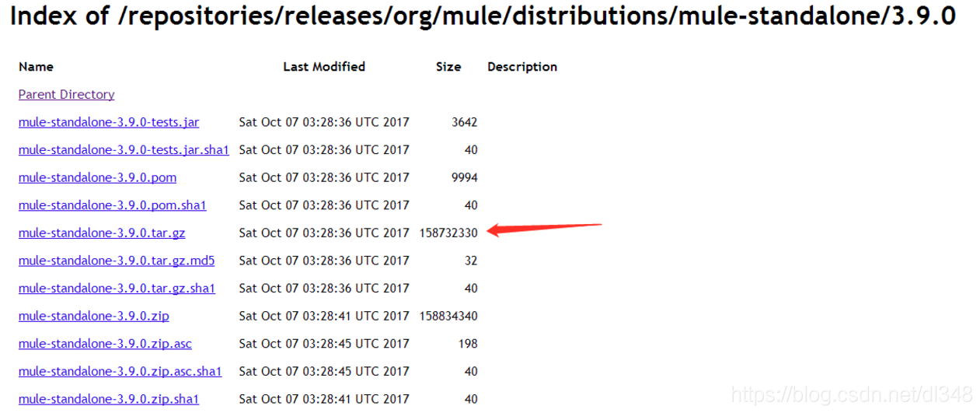This screenshot has width=980, height=413.
Task: Open the Parent Directory link
Action: (67, 94)
